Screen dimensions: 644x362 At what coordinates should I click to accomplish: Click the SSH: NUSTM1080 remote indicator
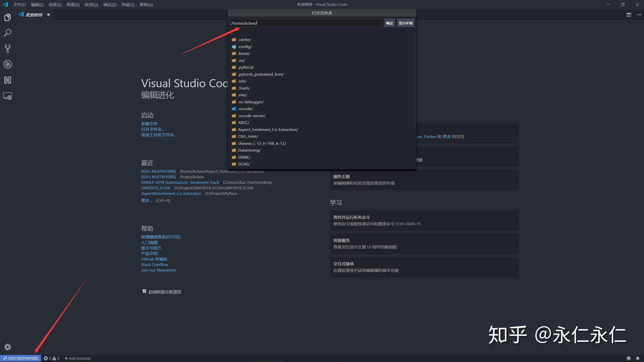(x=21, y=358)
